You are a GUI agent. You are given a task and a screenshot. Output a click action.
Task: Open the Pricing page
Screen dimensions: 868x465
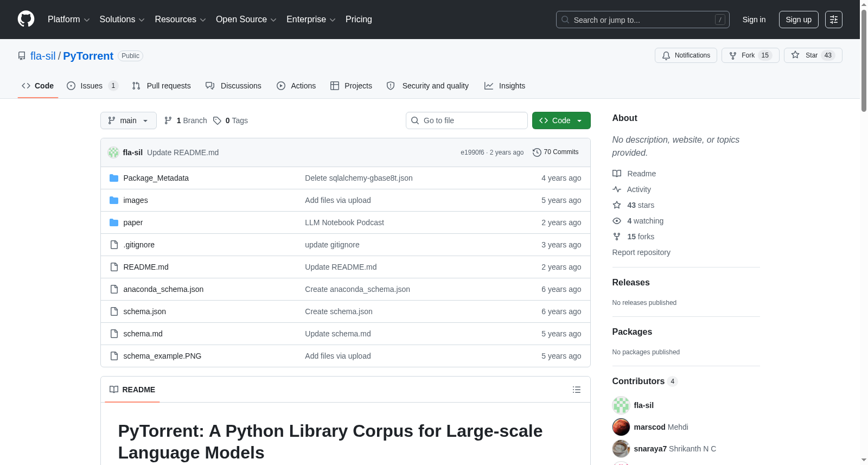tap(359, 20)
